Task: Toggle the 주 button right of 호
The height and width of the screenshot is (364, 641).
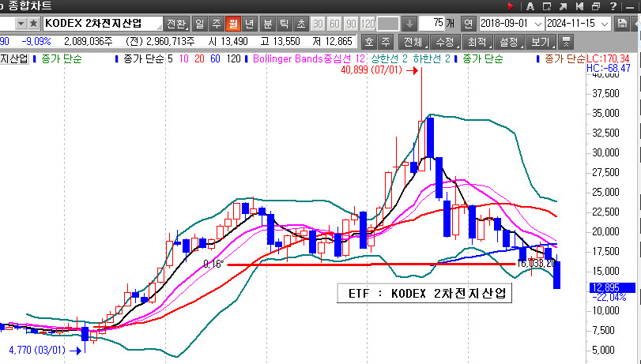Action: click(386, 42)
